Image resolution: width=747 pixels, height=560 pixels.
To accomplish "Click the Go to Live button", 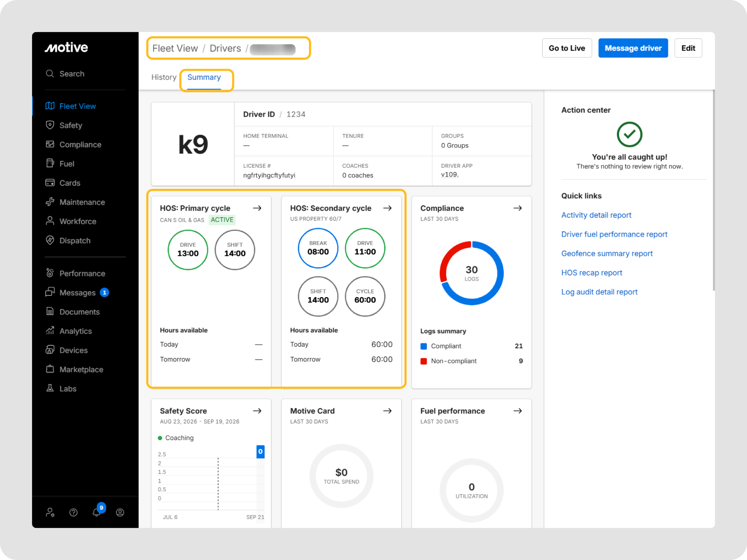I will pyautogui.click(x=567, y=48).
